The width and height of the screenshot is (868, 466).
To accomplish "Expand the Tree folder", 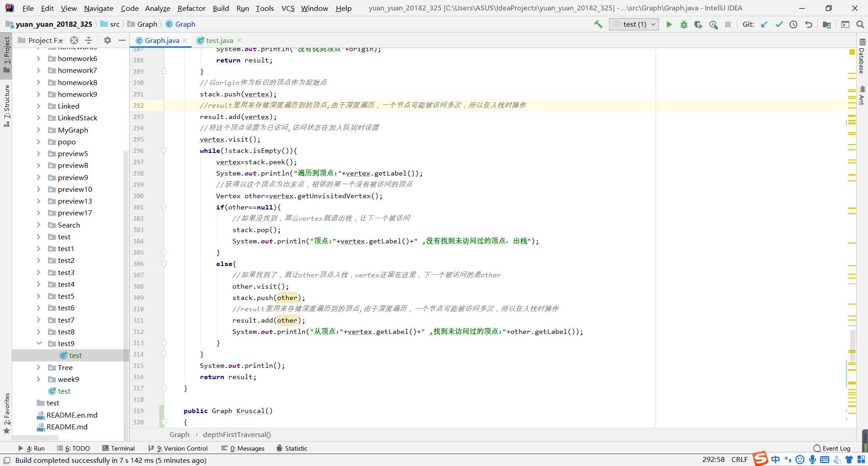I will [x=38, y=367].
